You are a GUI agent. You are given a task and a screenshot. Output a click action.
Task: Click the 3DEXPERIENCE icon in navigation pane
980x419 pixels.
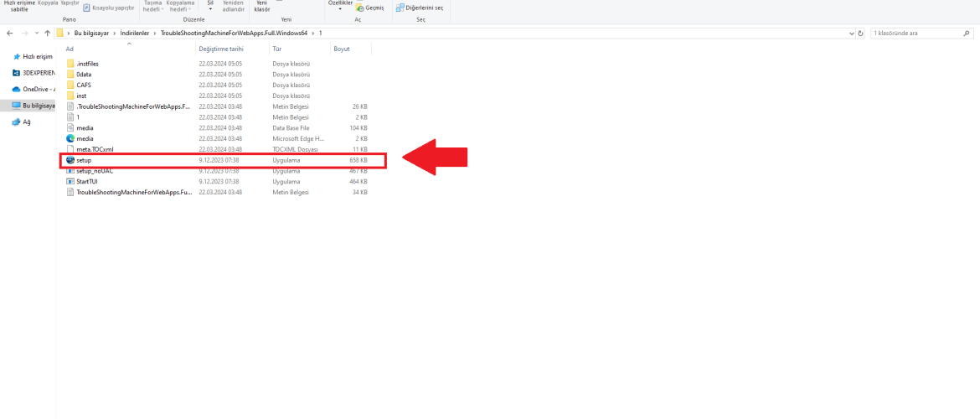(x=16, y=73)
